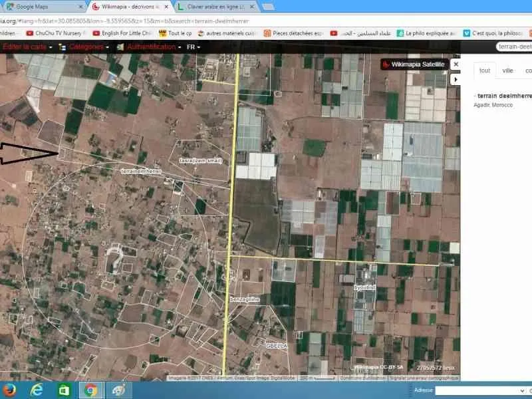532x399 pixels.
Task: Open ChuChu TV Nursery bookmark
Action: pyautogui.click(x=55, y=33)
